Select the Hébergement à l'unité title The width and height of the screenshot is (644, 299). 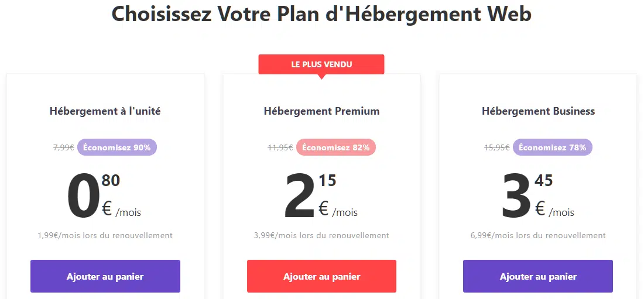[x=105, y=111]
